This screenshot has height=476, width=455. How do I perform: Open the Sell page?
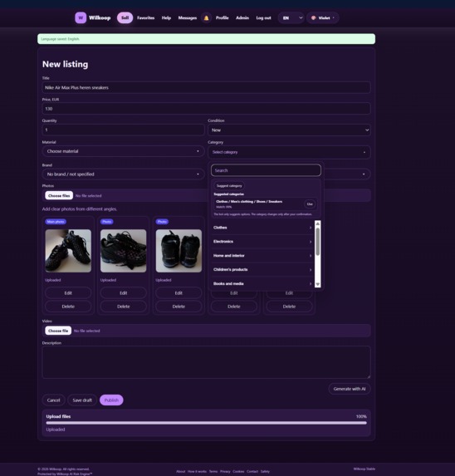125,18
